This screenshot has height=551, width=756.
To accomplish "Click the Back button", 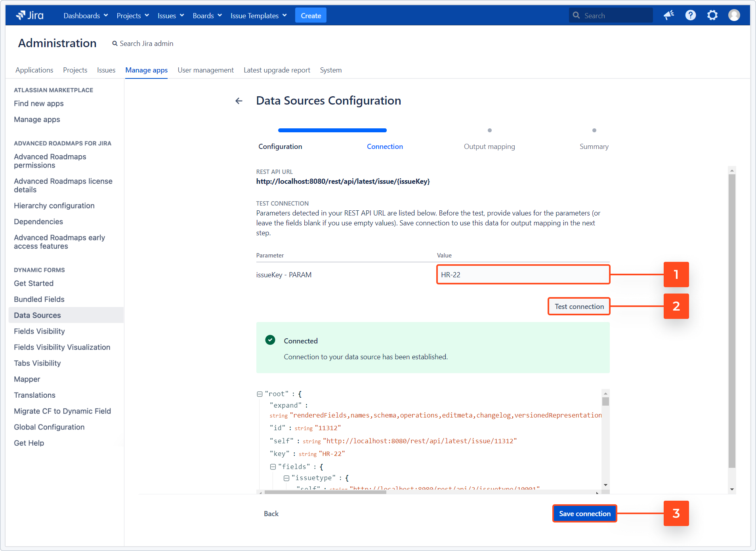I will [271, 514].
